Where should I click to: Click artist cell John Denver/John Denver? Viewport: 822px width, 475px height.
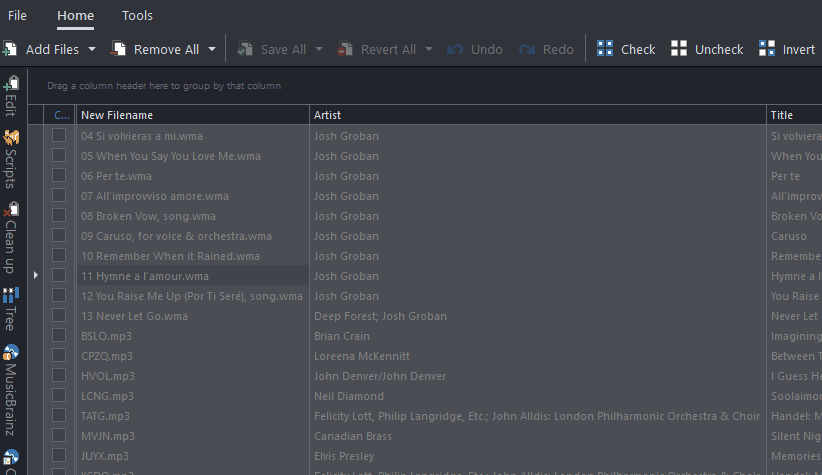(x=538, y=376)
